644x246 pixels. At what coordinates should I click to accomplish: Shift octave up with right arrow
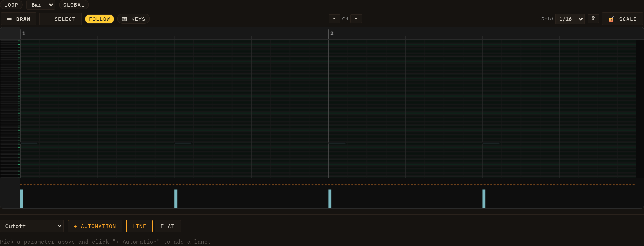click(356, 18)
